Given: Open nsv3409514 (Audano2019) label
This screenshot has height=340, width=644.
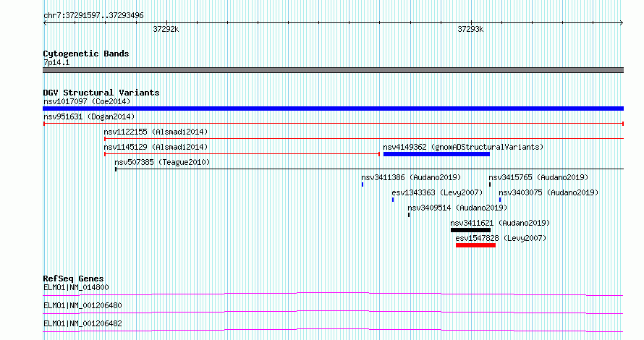Looking at the screenshot, I should tap(457, 208).
